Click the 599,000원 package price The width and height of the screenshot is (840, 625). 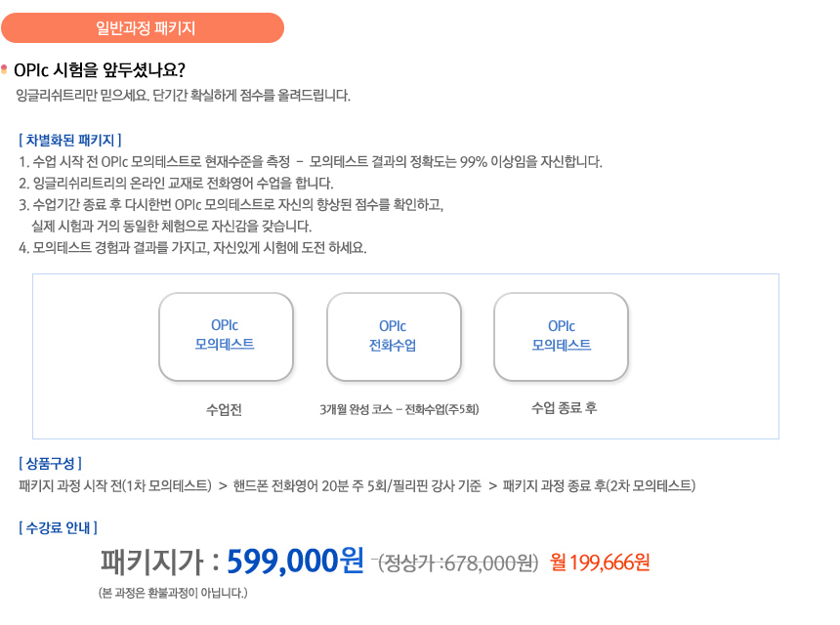296,562
